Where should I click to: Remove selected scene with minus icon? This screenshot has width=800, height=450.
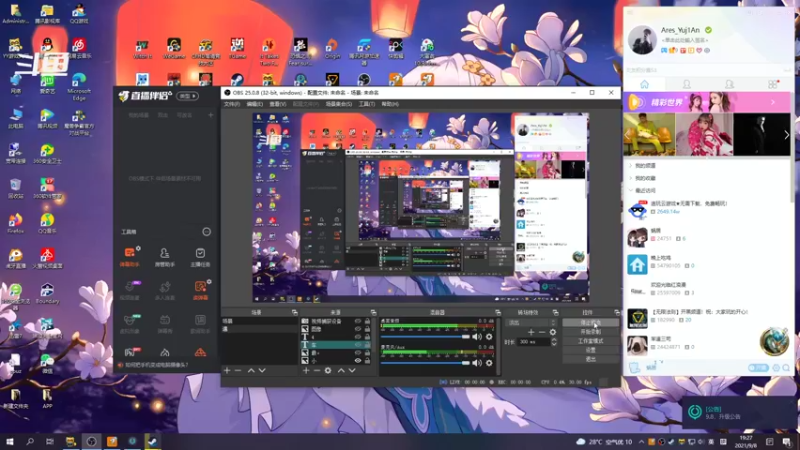[238, 370]
